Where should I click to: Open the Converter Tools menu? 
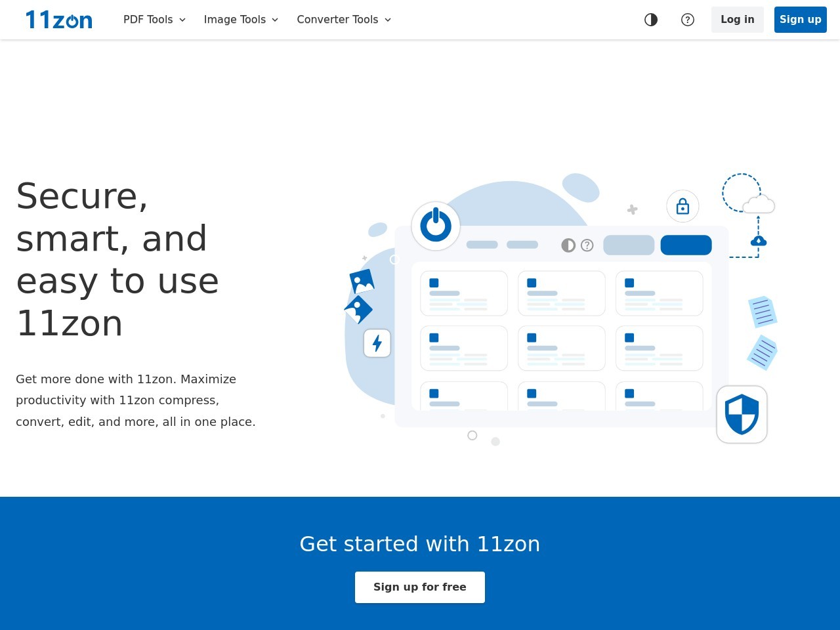pos(344,20)
